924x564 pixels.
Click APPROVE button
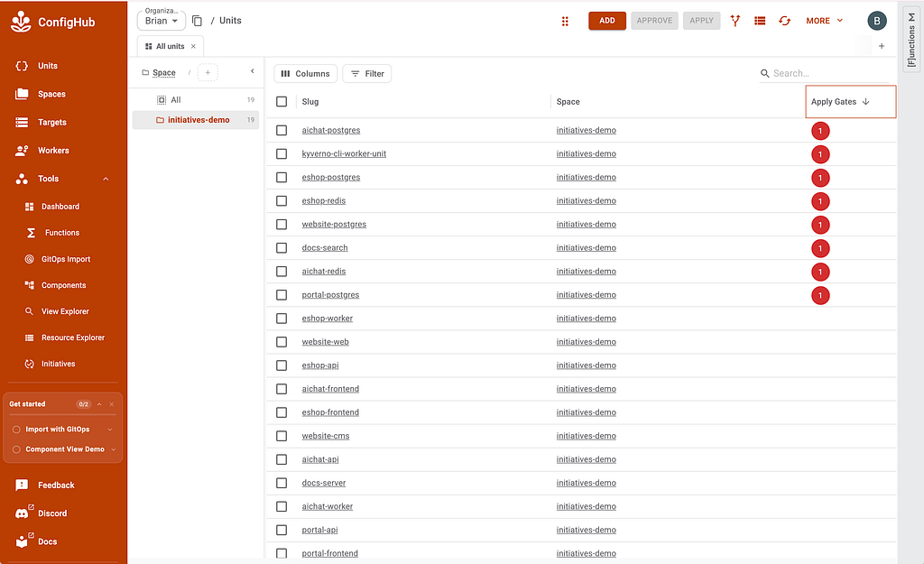[654, 21]
